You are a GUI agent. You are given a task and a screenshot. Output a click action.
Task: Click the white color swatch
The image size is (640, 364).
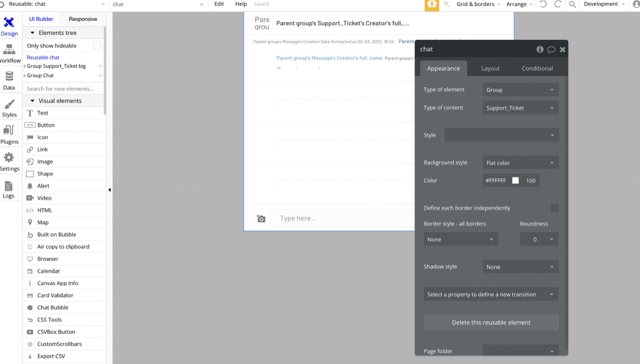(x=515, y=180)
